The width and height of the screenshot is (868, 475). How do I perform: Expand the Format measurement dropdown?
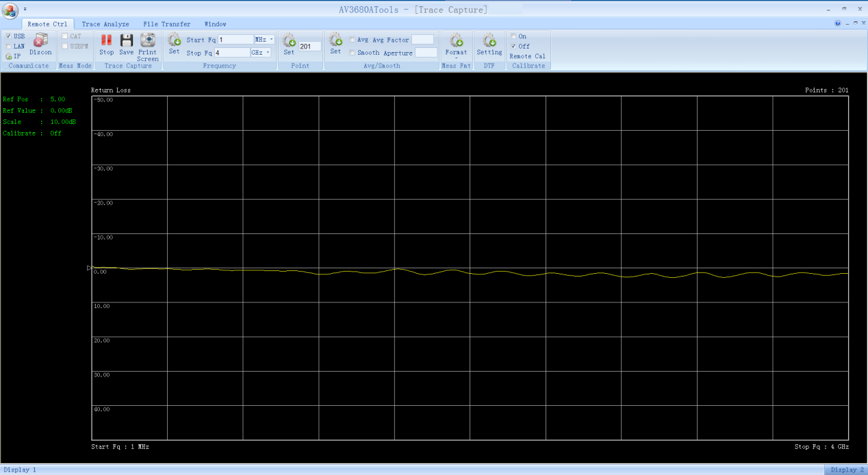[x=456, y=57]
